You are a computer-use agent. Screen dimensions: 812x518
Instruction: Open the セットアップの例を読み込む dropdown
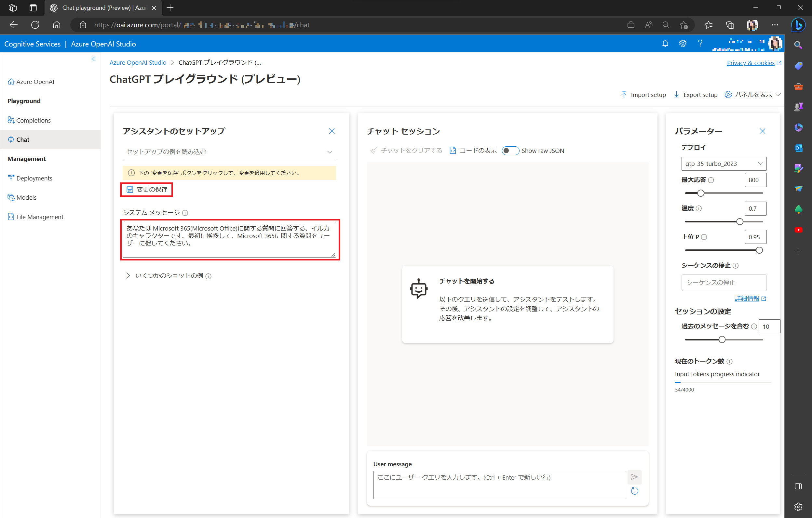pos(229,152)
